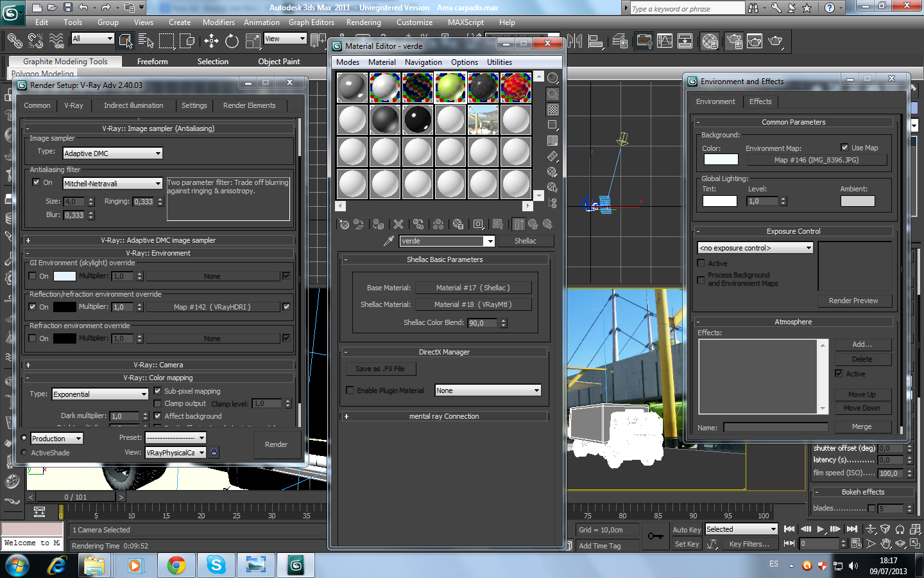924x578 pixels.
Task: Uncheck Sub-pixel mapping
Action: pos(158,391)
